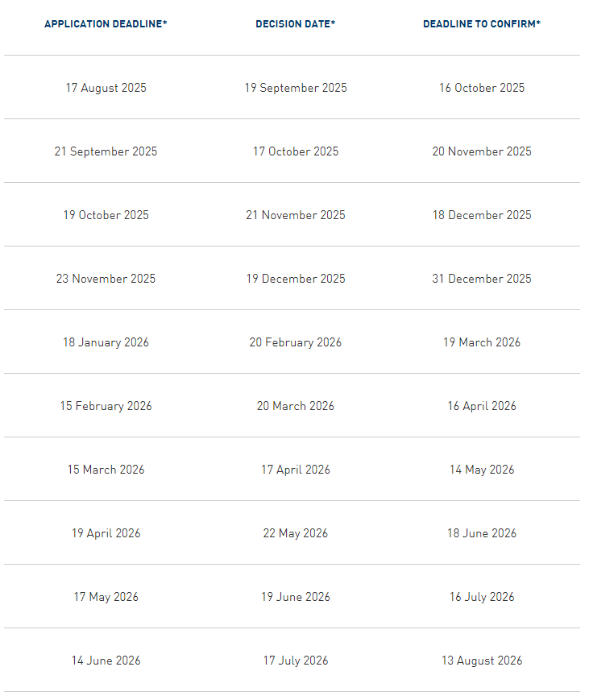Select the 16 October 2025 confirmation deadline

tap(482, 88)
